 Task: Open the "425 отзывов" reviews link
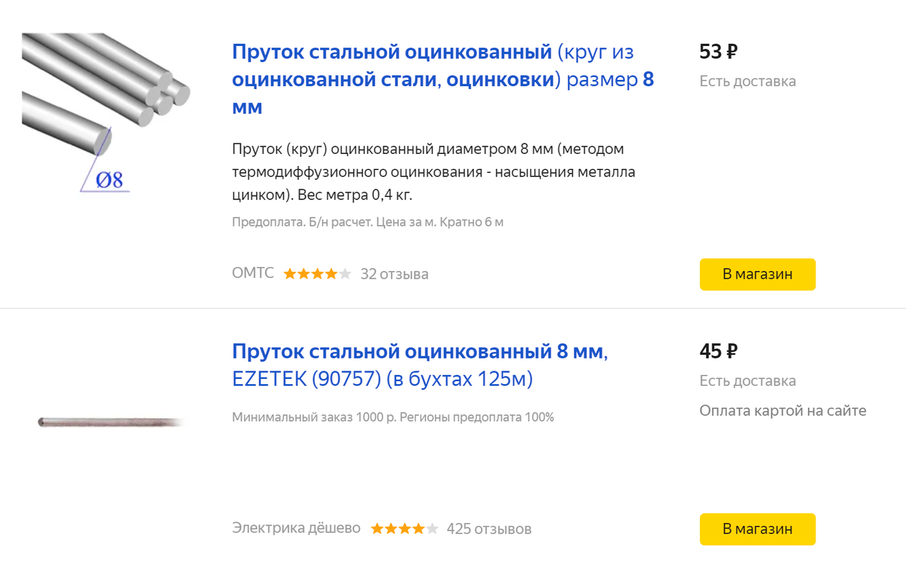pos(488,529)
